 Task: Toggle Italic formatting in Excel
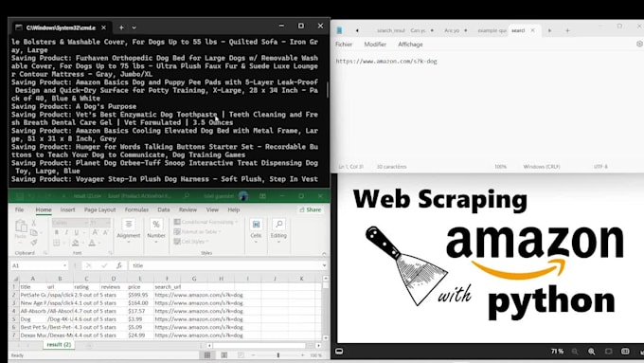point(66,233)
